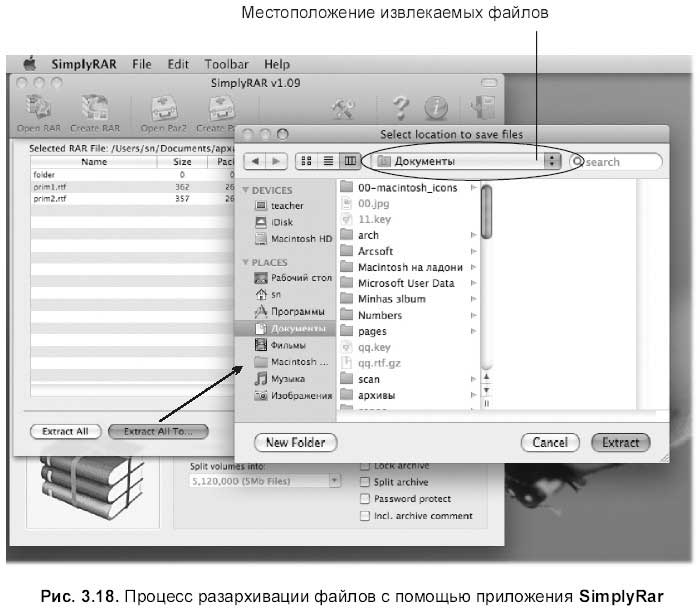
Task: Open the help question mark icon
Action: pos(401,108)
